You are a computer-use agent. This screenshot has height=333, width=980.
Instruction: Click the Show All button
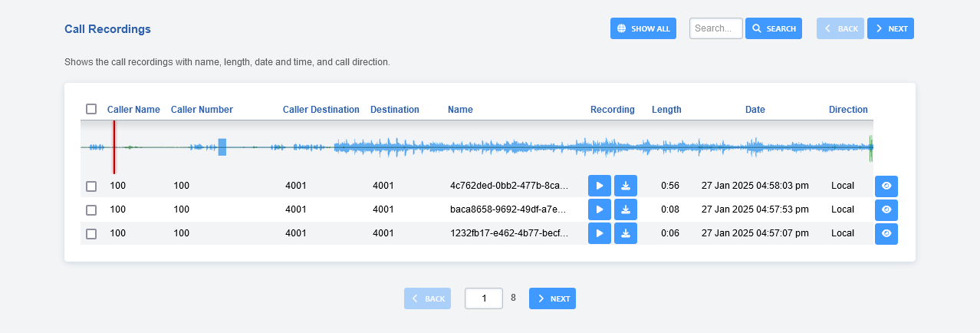click(x=643, y=28)
